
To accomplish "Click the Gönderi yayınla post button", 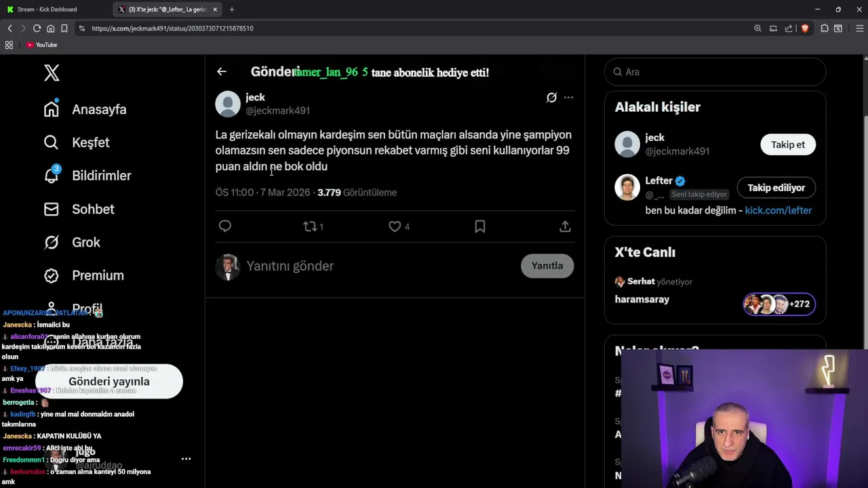I will (109, 382).
